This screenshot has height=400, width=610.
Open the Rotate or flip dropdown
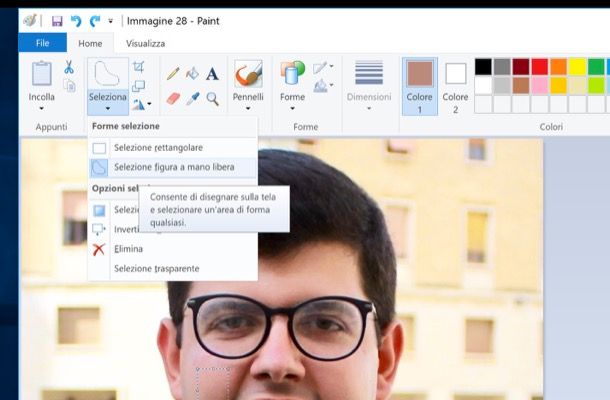pyautogui.click(x=142, y=104)
